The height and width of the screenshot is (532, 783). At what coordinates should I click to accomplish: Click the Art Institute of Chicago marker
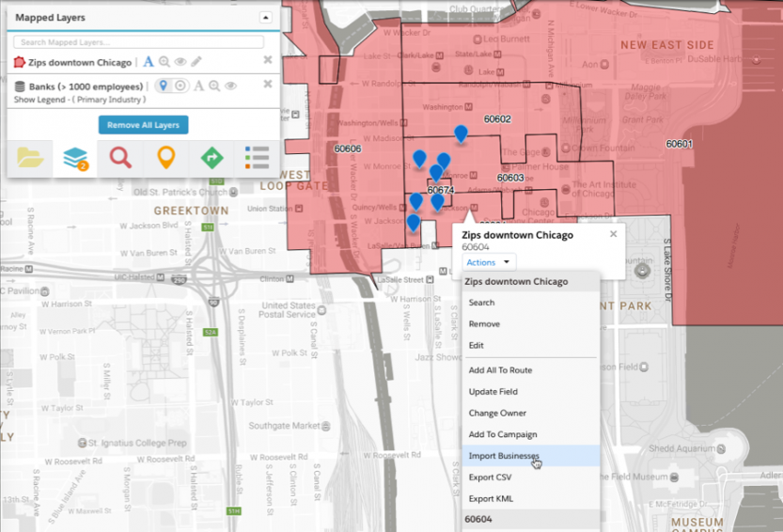pos(566,189)
